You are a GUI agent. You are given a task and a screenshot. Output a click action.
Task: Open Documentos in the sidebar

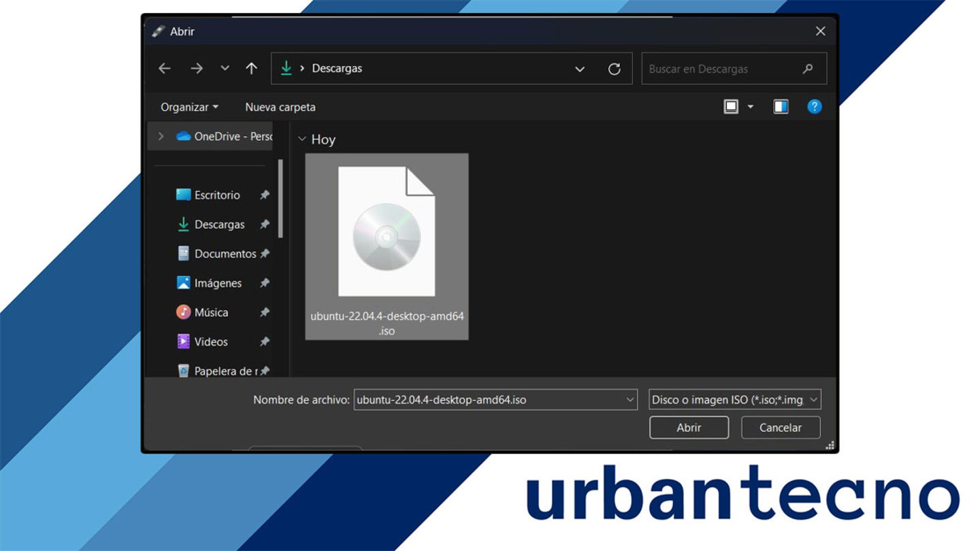click(216, 253)
